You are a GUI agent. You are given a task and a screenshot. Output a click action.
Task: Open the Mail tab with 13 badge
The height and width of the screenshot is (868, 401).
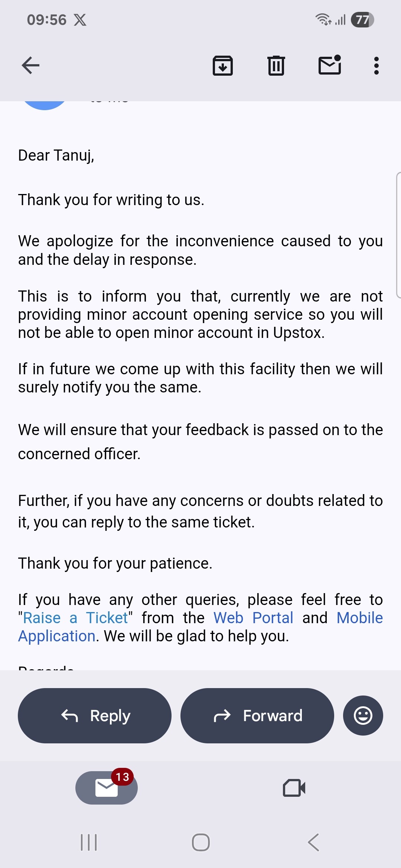[x=107, y=788]
